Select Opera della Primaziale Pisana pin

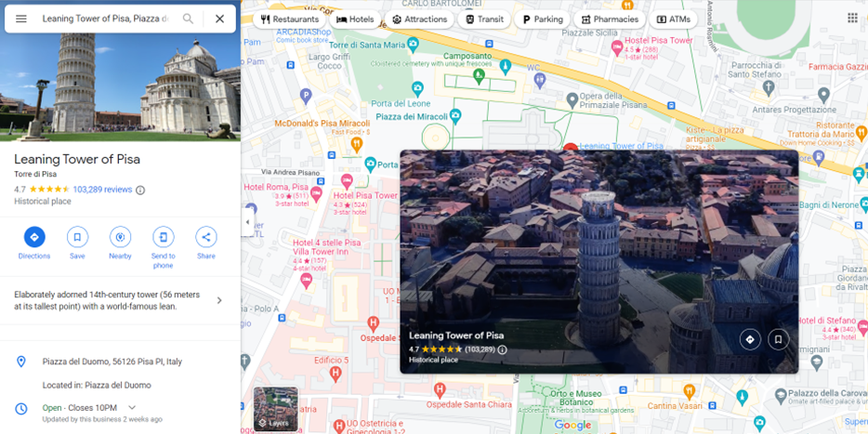tap(572, 100)
